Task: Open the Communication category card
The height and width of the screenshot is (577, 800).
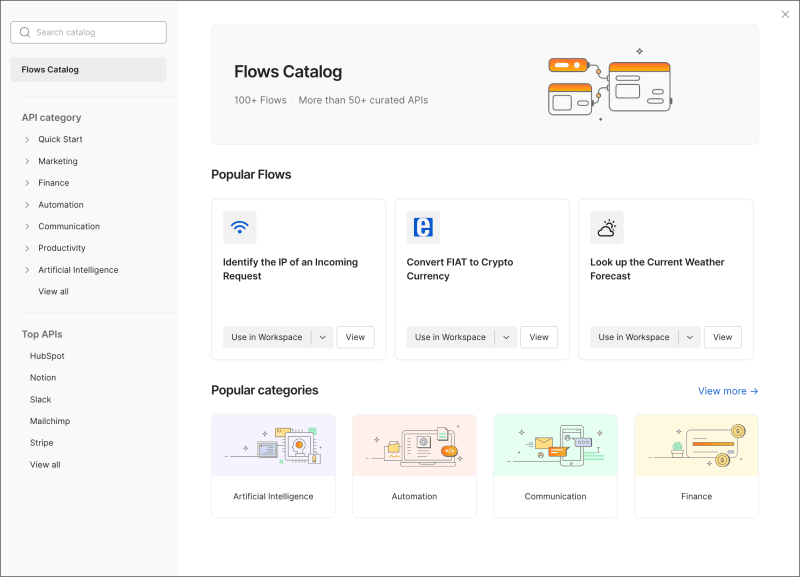Action: [555, 465]
